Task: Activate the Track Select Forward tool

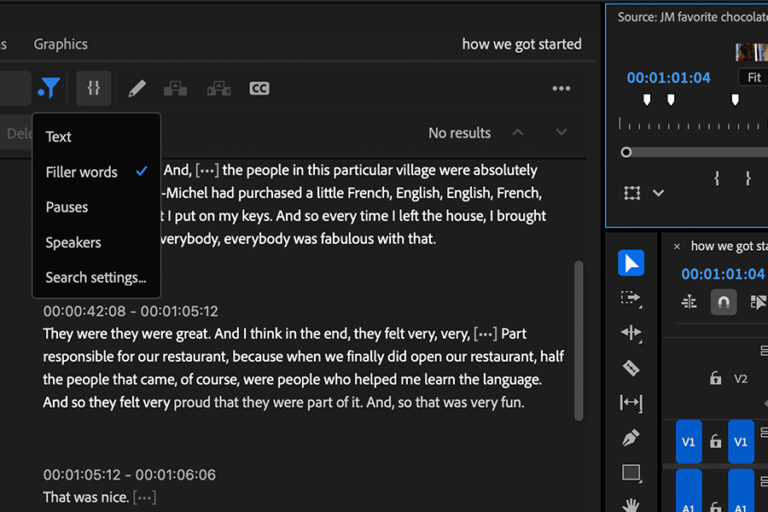Action: click(631, 298)
